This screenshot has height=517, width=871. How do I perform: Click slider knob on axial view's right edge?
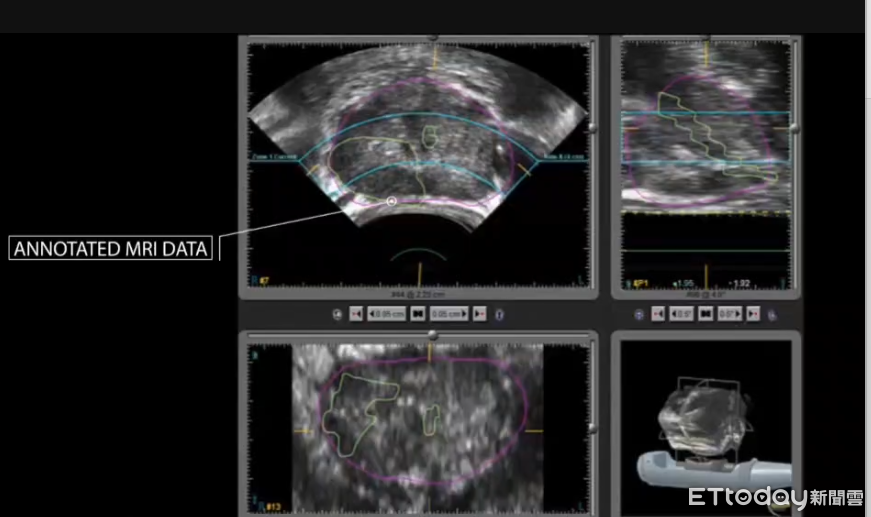[594, 128]
